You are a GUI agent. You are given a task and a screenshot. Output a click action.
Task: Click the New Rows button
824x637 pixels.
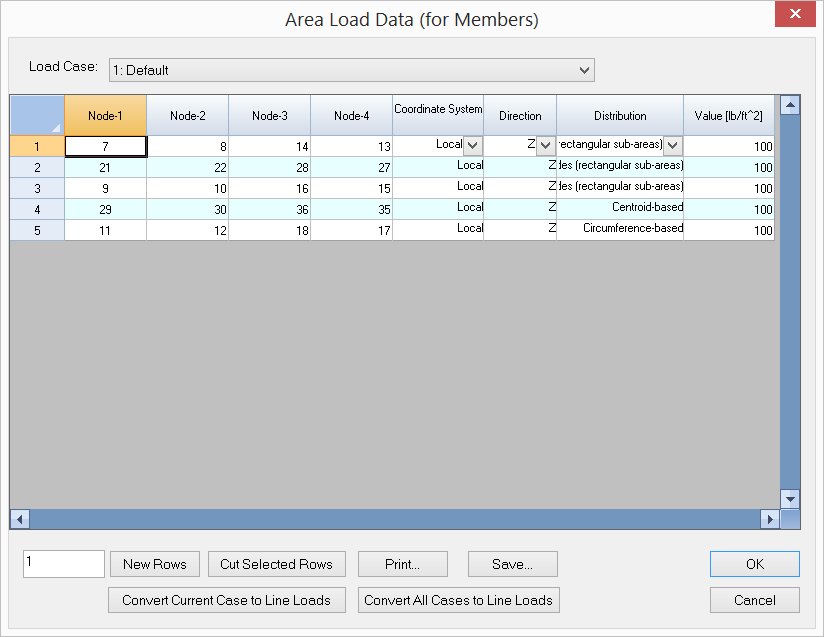tap(155, 564)
